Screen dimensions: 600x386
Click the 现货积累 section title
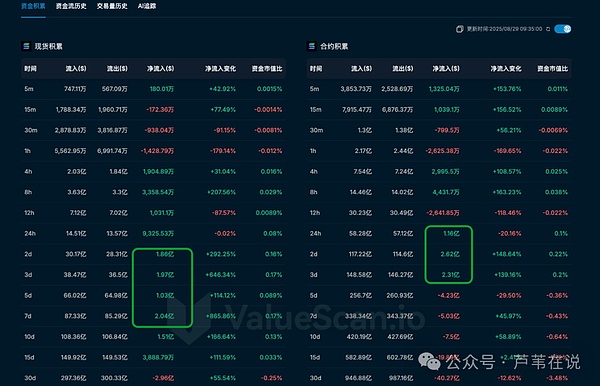coord(49,46)
